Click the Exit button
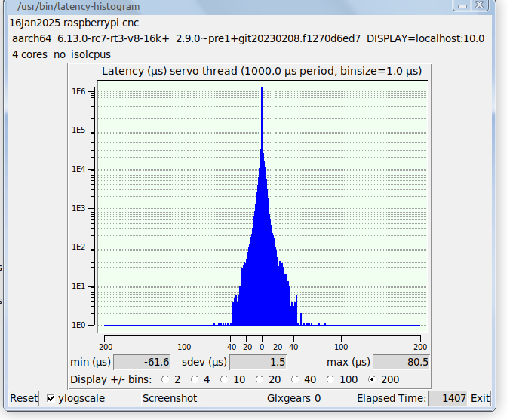516x420 pixels. [x=480, y=398]
